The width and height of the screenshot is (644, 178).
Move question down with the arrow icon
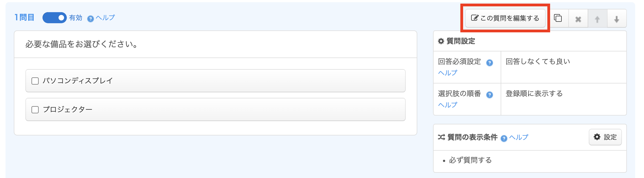(x=616, y=19)
